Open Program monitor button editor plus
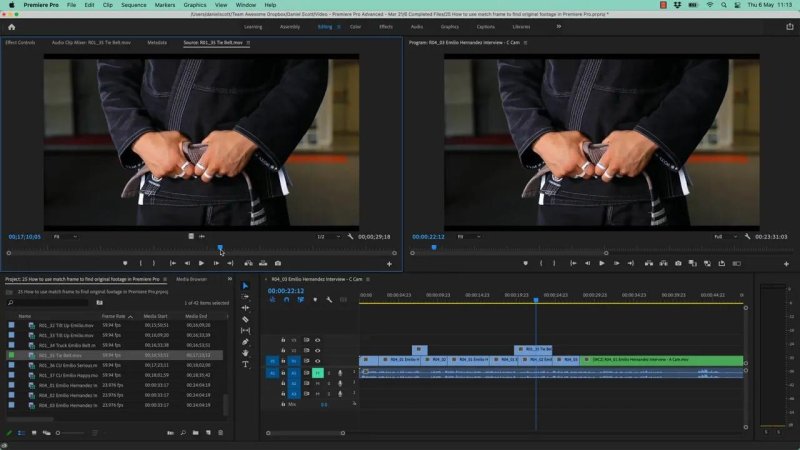800x450 pixels. [786, 264]
